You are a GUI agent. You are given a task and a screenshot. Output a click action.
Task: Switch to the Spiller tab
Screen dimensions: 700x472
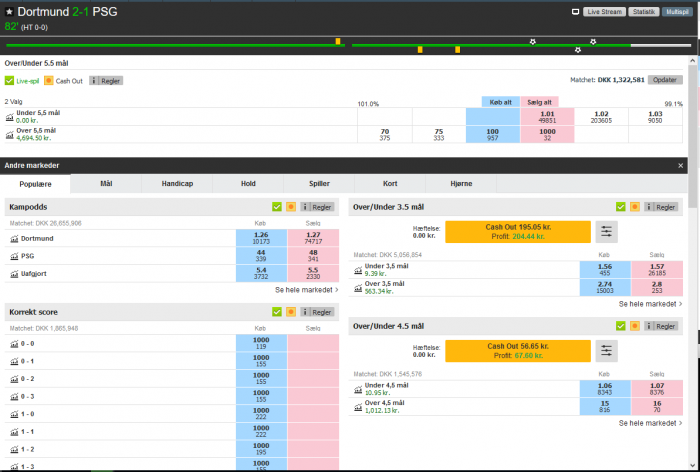[319, 184]
